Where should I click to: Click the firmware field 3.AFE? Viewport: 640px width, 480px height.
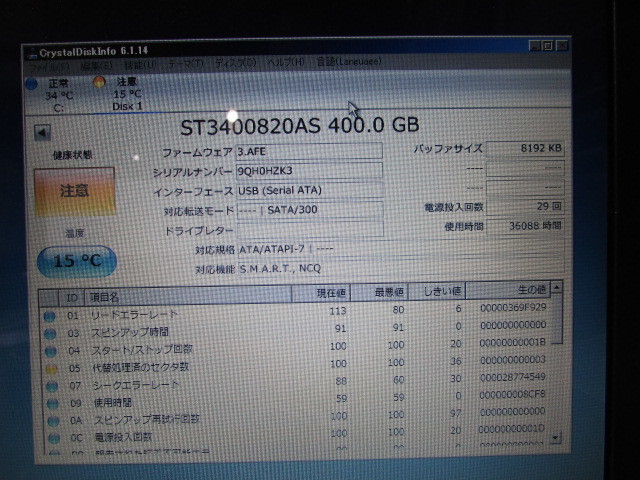point(309,151)
